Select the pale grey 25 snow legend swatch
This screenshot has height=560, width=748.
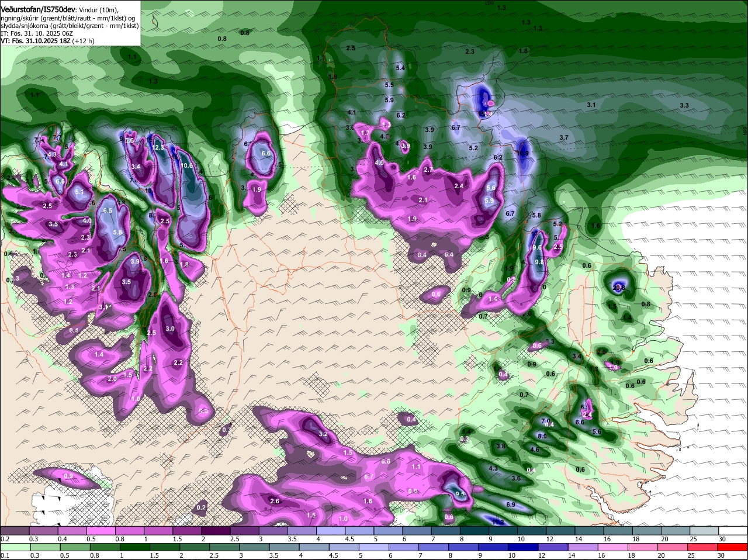[x=705, y=530]
